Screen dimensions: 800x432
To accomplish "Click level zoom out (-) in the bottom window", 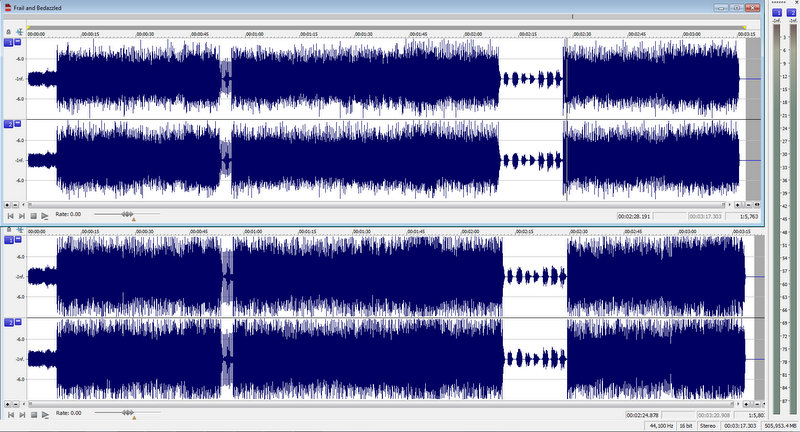I will (15, 404).
